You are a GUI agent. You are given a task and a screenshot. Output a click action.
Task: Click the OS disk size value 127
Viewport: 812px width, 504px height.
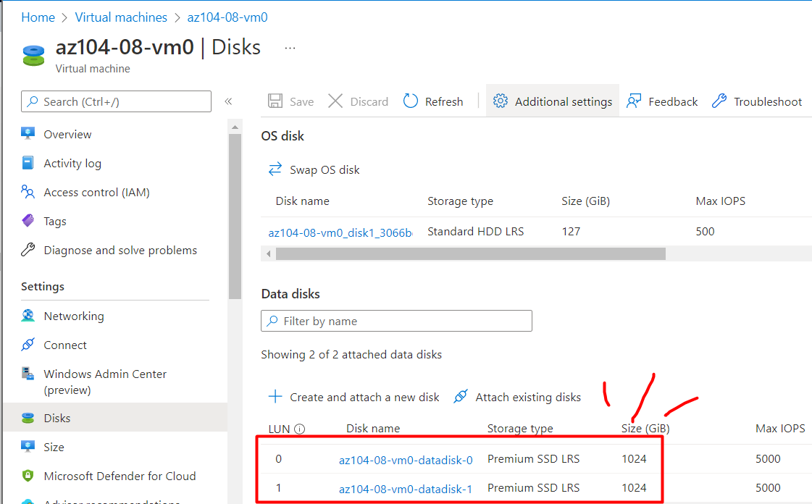tap(571, 231)
